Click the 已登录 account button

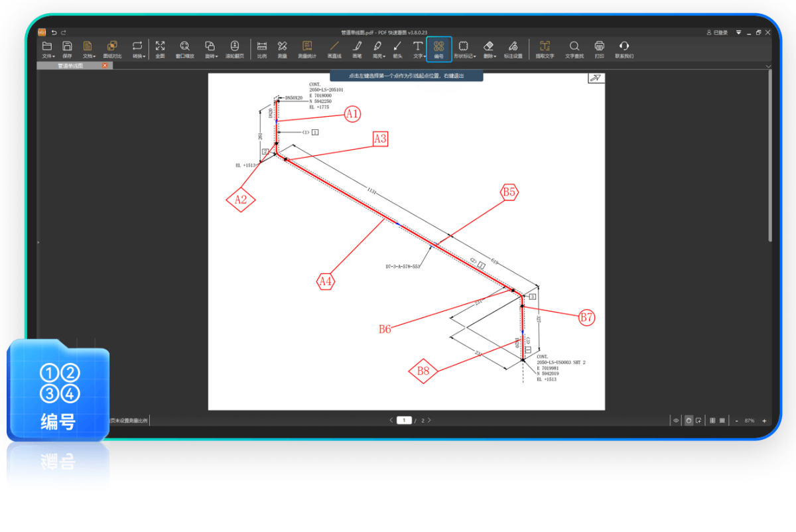coord(718,33)
